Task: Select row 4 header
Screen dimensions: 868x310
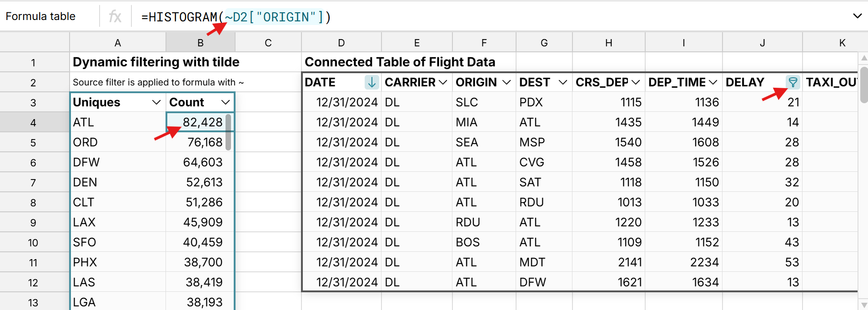Action: coord(33,122)
